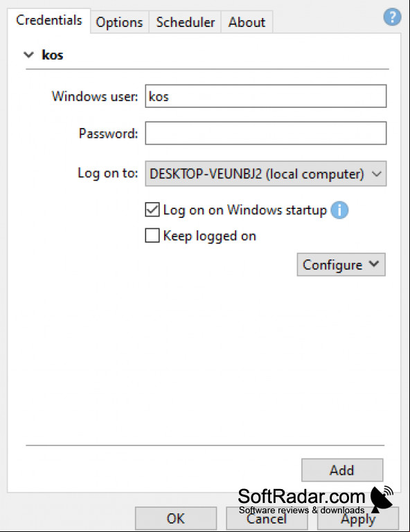410x532 pixels.
Task: Focus the Windows user text field
Action: click(x=266, y=96)
